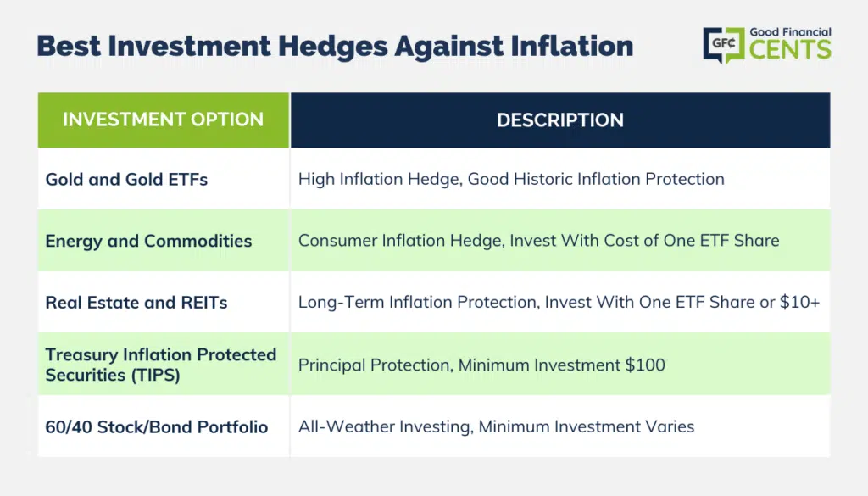Click the Minimum Investment Varies text
The image size is (868, 496).
tap(587, 426)
